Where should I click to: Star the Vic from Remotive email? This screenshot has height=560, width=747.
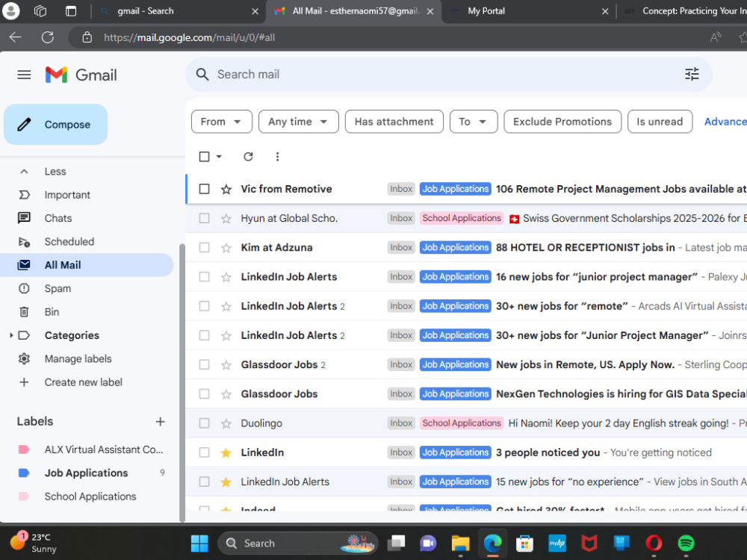[x=226, y=190]
